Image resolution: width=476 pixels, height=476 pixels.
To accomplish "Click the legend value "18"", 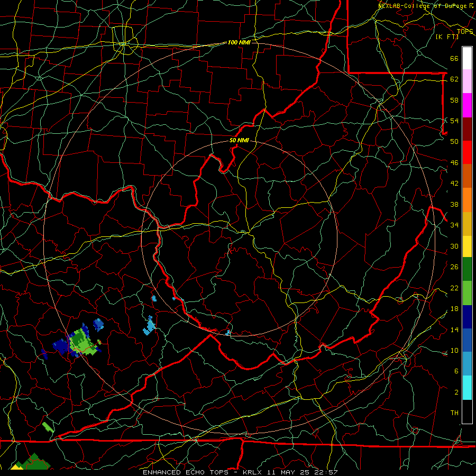I will pos(454,309).
